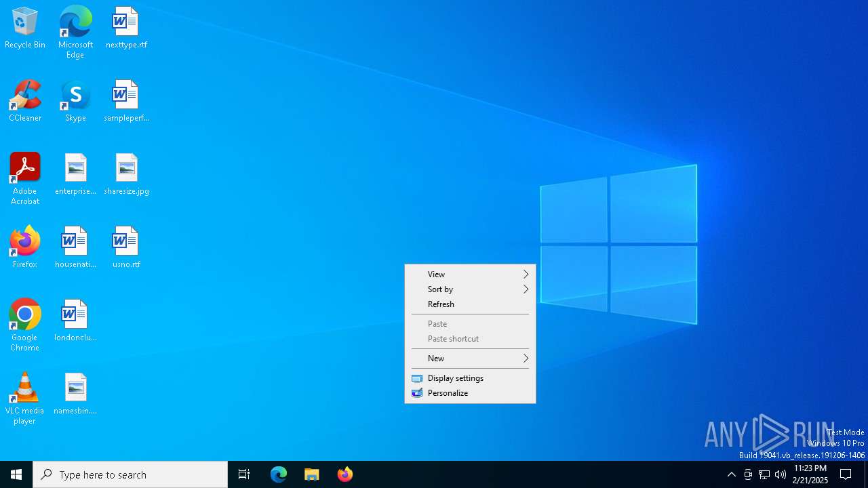Open the network status tray icon

(x=764, y=474)
